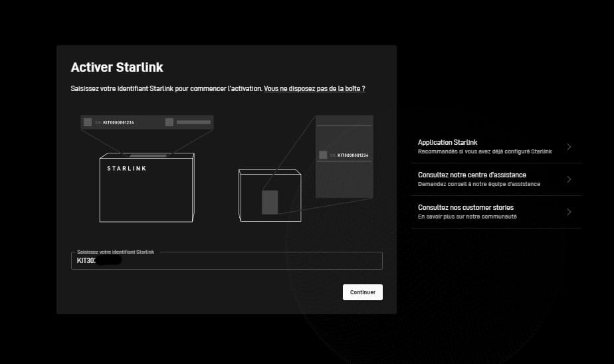Expand chevron beside centre d'assistance
The height and width of the screenshot is (364, 614).
coord(569,179)
